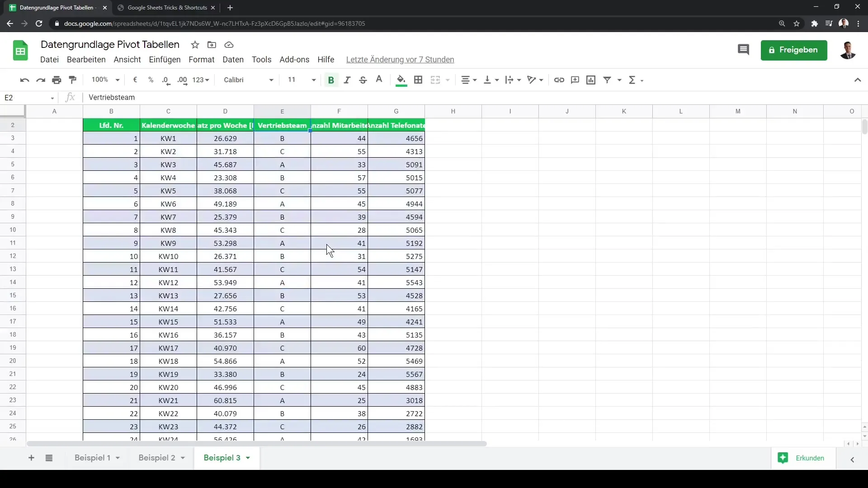Format as percent icon
This screenshot has width=868, height=488.
click(151, 80)
